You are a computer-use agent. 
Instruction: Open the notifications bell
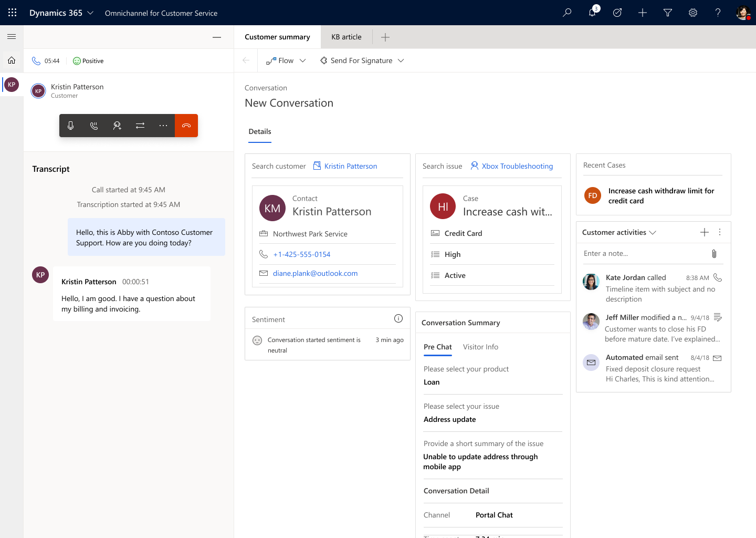(592, 13)
